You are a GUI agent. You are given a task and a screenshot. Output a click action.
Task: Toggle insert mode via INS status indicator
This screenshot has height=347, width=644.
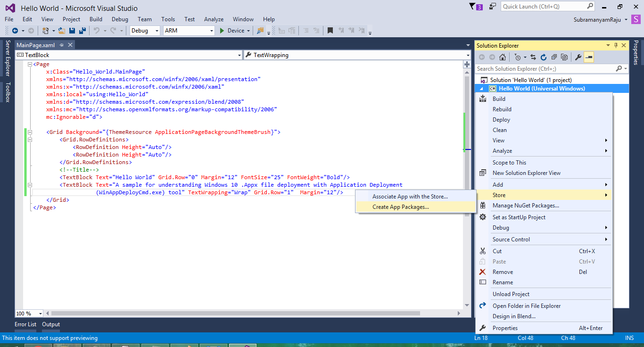629,338
